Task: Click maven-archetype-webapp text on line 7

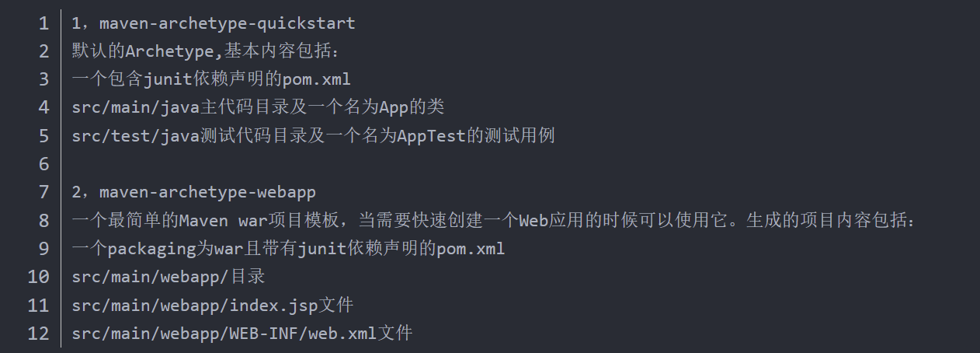Action: click(x=207, y=192)
